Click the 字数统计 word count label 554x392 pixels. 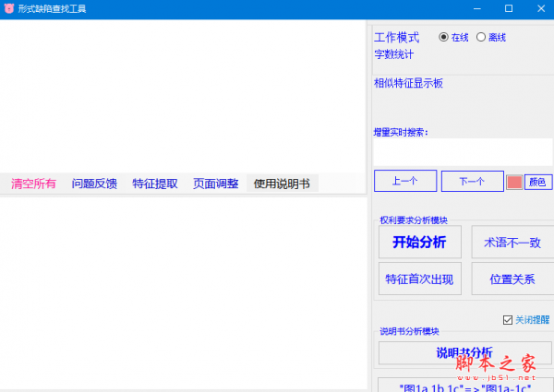(393, 54)
